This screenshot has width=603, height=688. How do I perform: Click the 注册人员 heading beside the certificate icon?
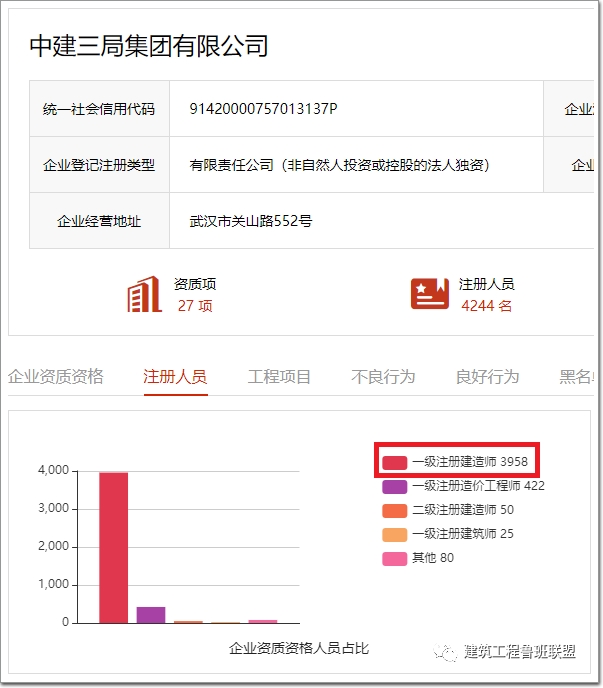(x=487, y=284)
